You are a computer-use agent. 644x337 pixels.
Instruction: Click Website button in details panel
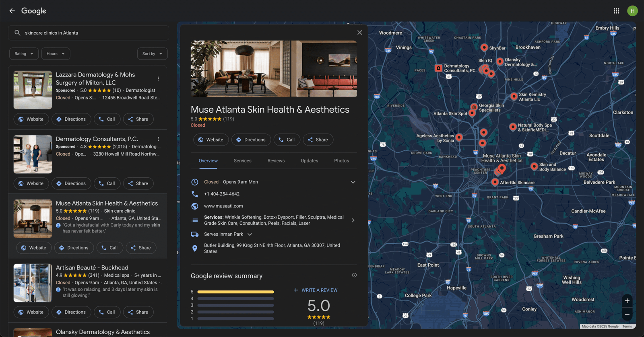211,140
